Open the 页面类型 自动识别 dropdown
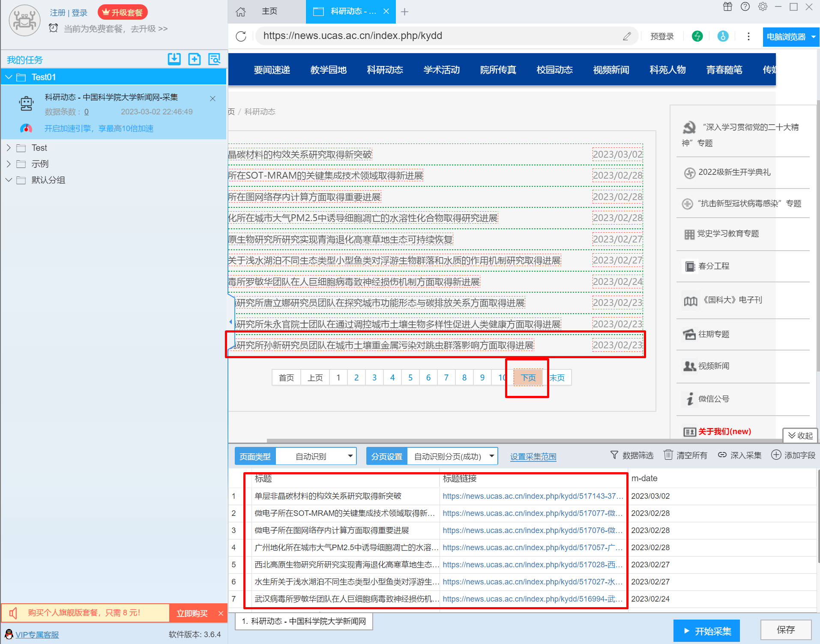820x644 pixels. [316, 456]
